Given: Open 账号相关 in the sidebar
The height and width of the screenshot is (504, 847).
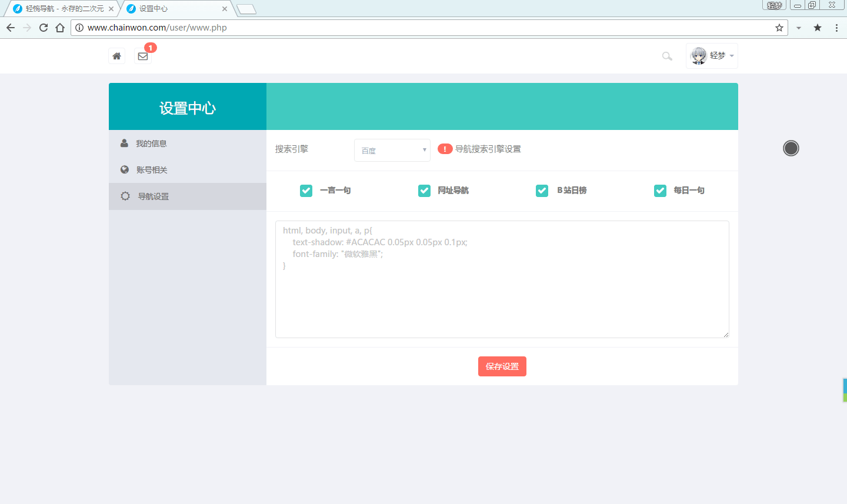Looking at the screenshot, I should tap(152, 170).
